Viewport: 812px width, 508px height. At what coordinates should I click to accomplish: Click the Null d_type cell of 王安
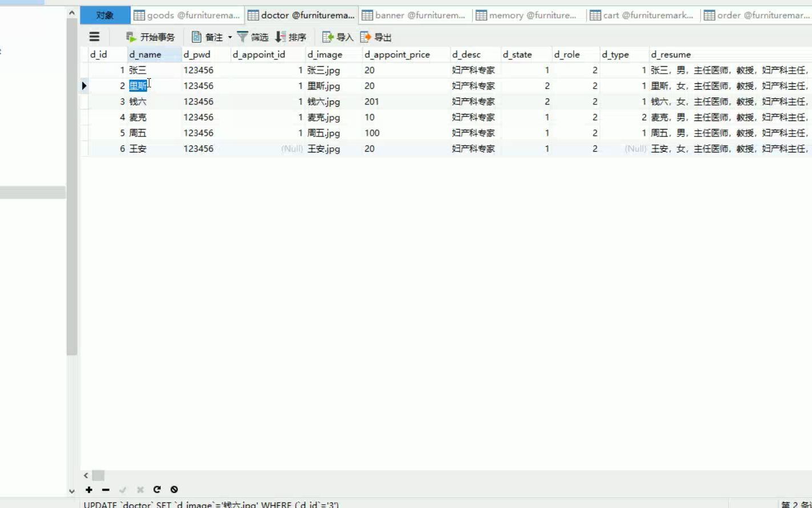point(624,148)
